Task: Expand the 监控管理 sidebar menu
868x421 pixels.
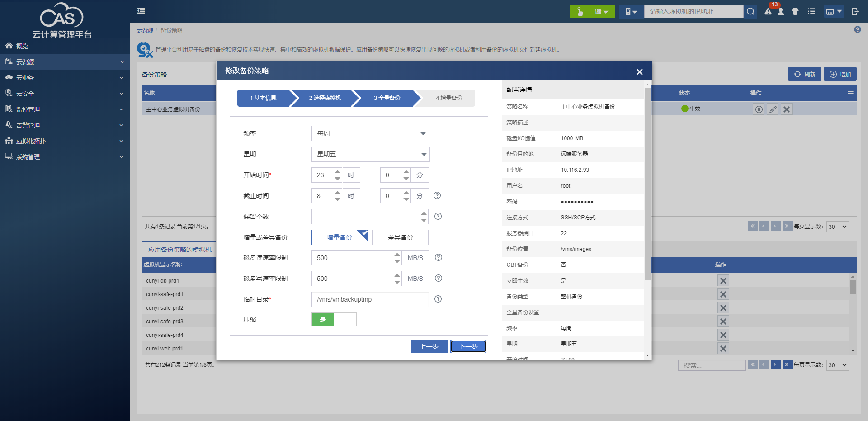Action: click(x=65, y=109)
